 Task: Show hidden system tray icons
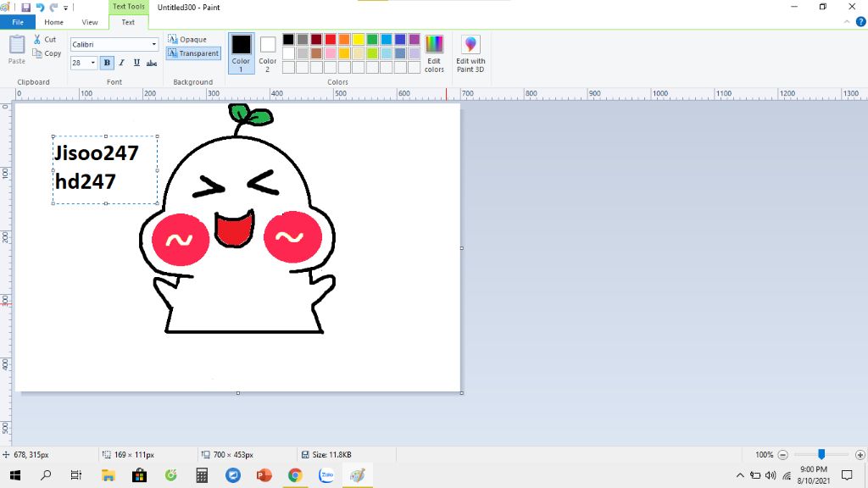[x=740, y=475]
